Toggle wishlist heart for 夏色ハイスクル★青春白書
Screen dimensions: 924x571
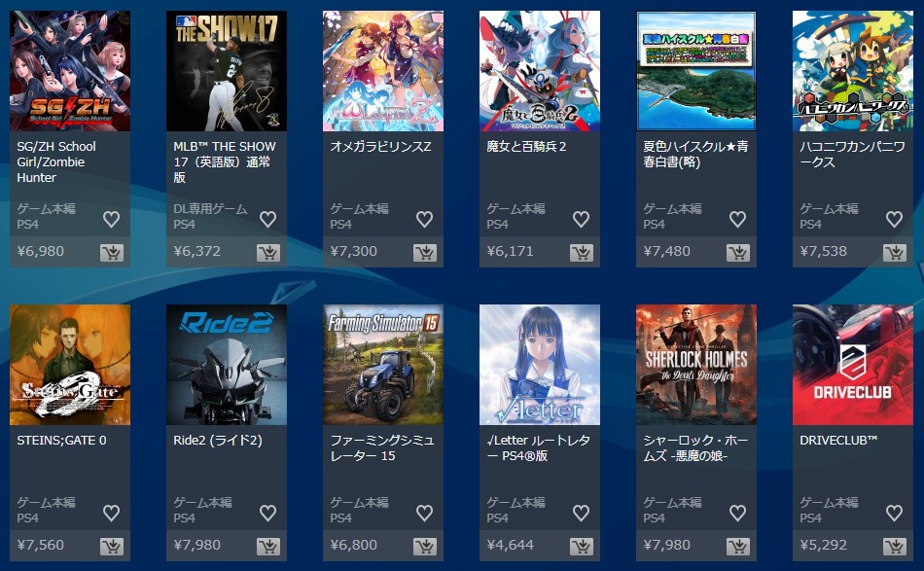pos(738,219)
